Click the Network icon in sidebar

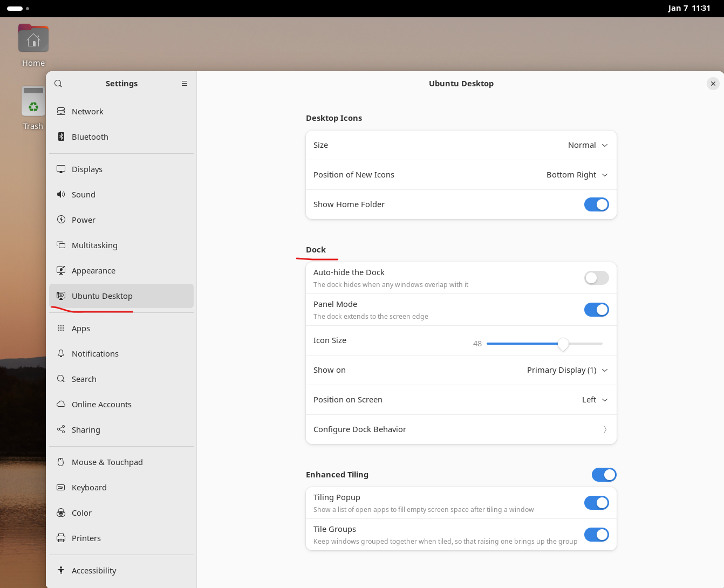61,111
